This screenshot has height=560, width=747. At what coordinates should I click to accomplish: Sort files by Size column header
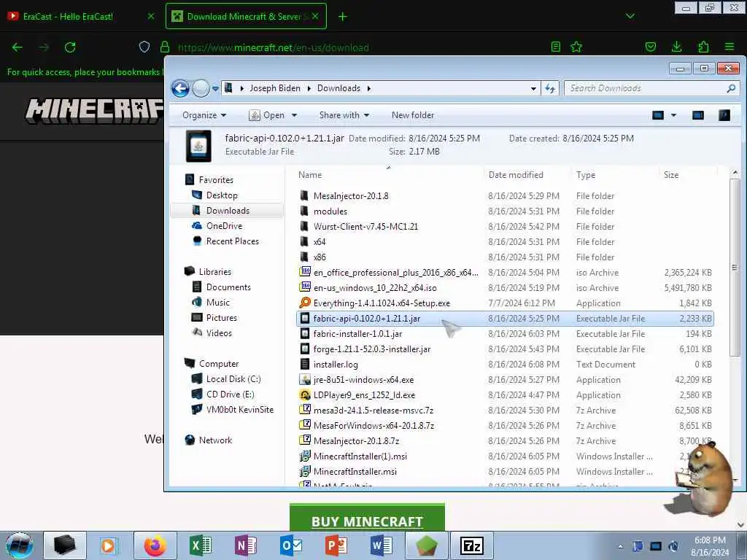click(x=671, y=175)
